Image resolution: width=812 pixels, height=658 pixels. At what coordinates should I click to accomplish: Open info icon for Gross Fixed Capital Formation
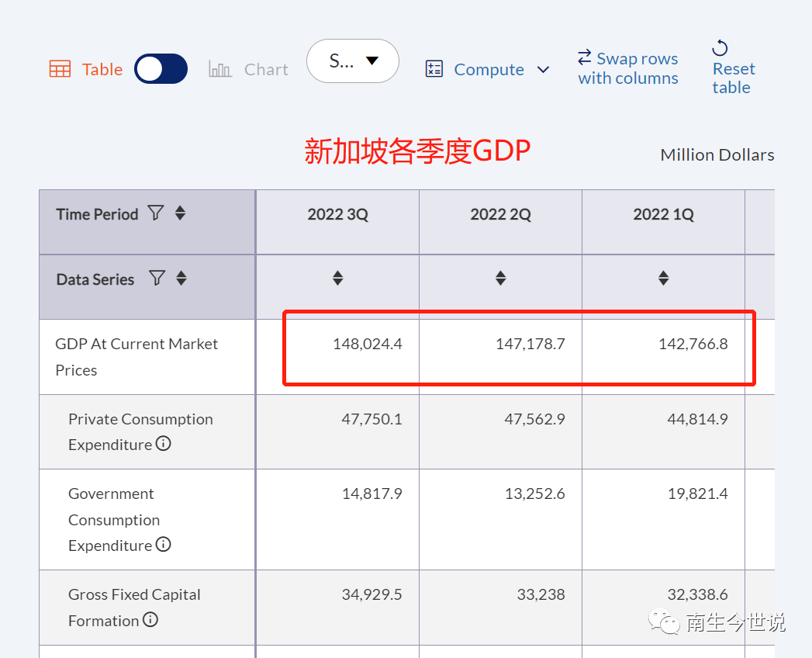(150, 620)
